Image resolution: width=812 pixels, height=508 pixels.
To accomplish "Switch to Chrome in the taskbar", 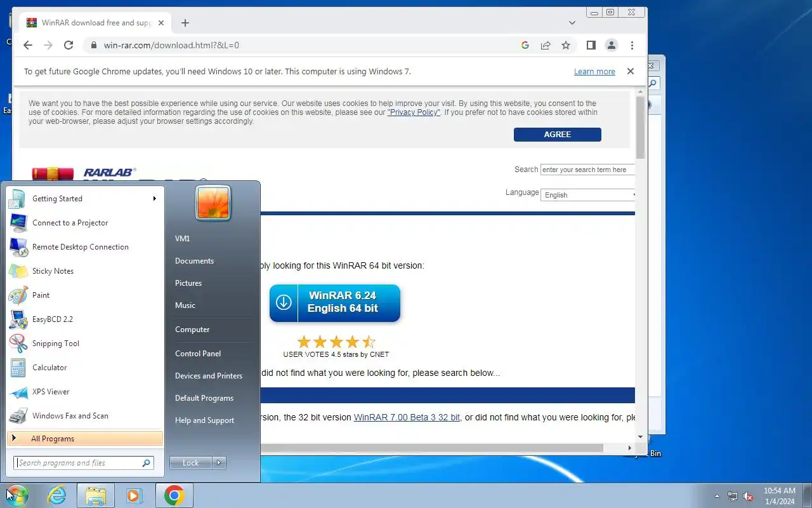I will [x=174, y=495].
